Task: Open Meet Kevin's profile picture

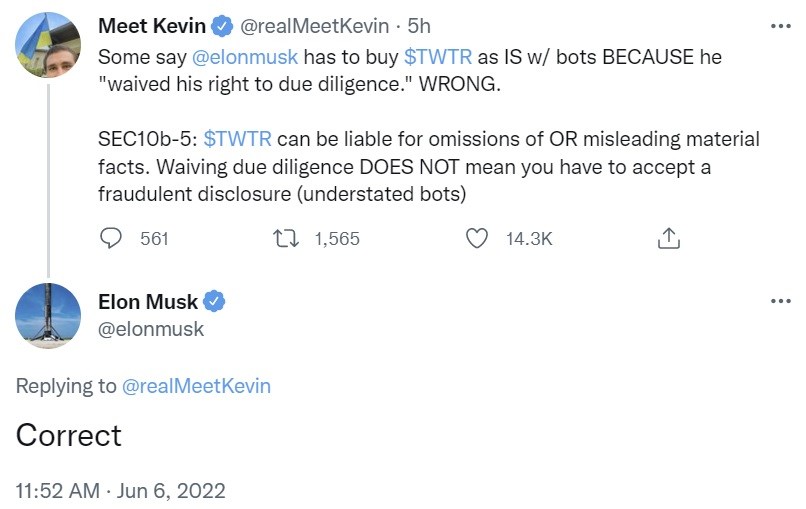Action: [x=49, y=46]
